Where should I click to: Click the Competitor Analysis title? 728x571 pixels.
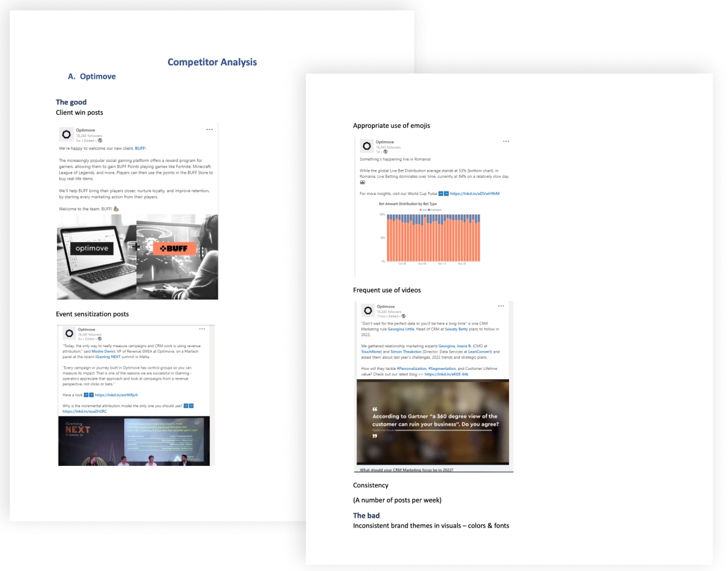(212, 62)
